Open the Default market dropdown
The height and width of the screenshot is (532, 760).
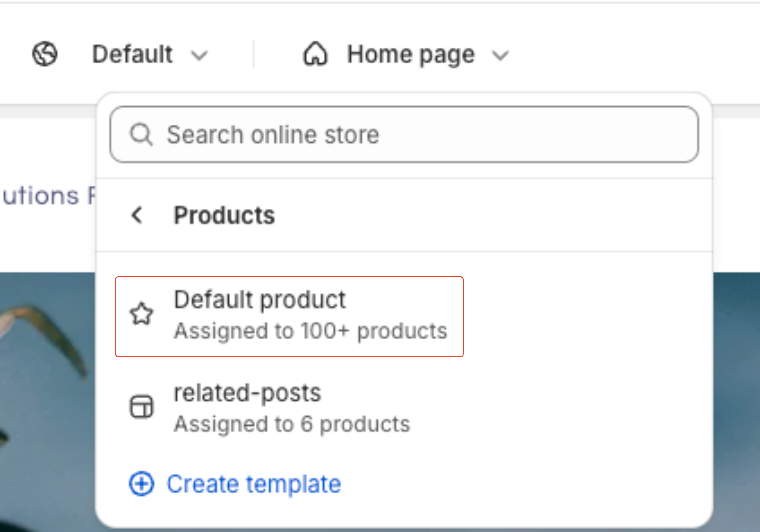[132, 54]
